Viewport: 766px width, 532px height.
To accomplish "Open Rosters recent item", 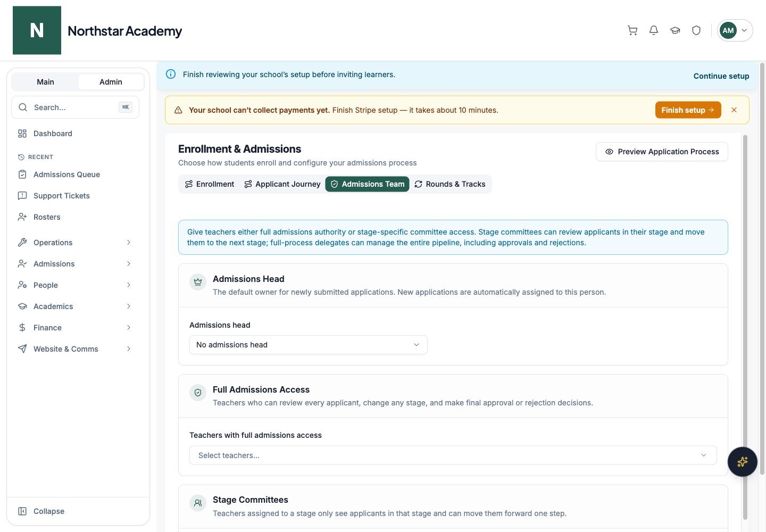I will (x=75, y=217).
